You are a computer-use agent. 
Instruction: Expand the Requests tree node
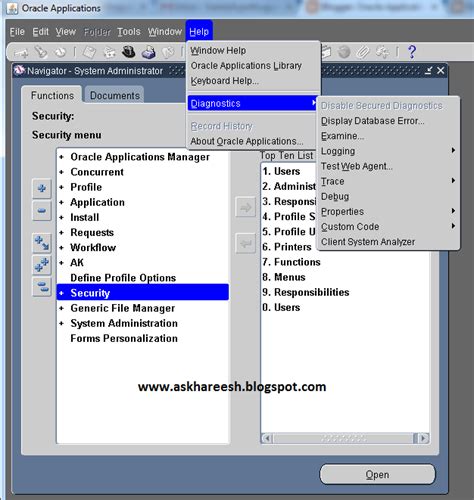61,232
